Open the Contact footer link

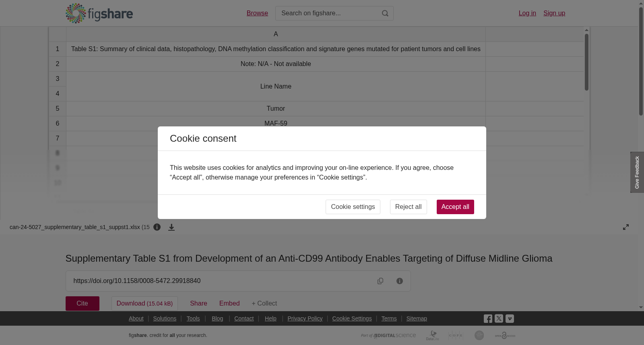click(x=244, y=318)
